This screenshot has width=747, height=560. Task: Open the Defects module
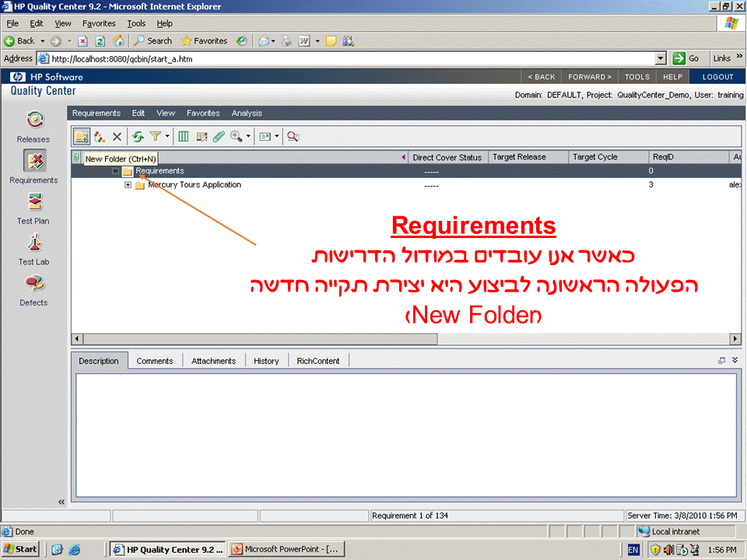pos(33,290)
